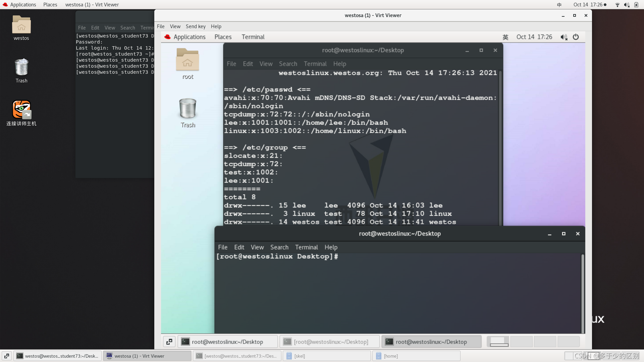Open the View menu of Virt Viewer
The width and height of the screenshot is (644, 362).
pos(175,26)
